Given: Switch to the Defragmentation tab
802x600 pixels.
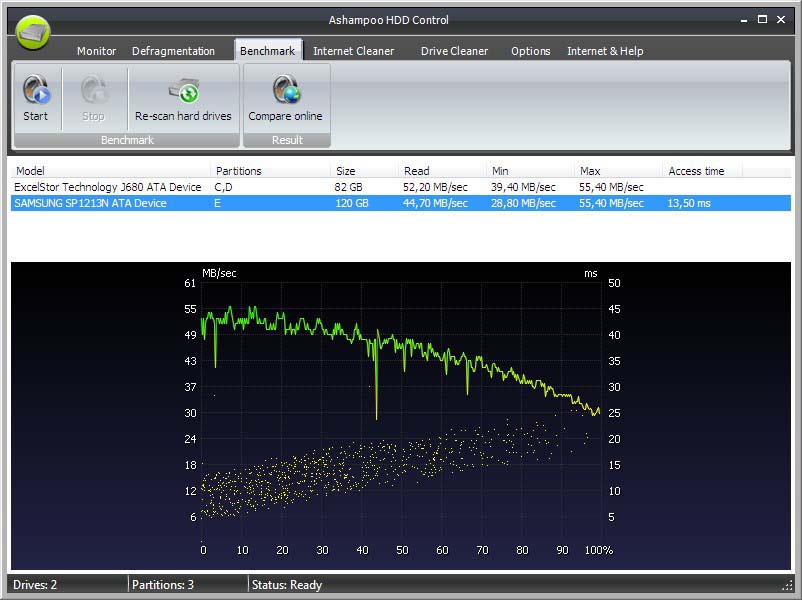Looking at the screenshot, I should point(173,51).
